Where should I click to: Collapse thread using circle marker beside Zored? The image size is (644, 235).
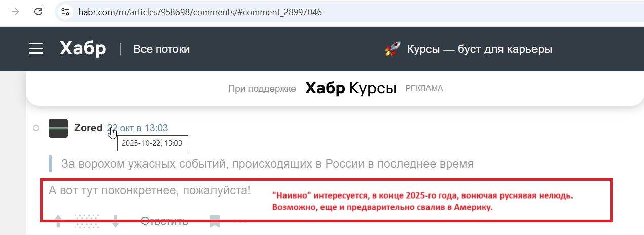[35, 128]
